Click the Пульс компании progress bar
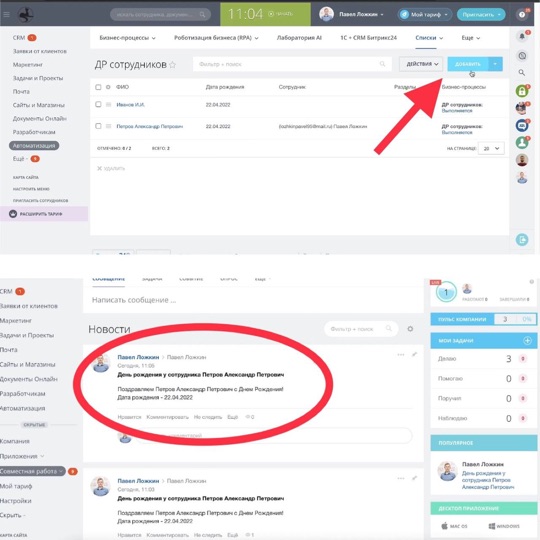This screenshot has width=540, height=540. (x=515, y=319)
